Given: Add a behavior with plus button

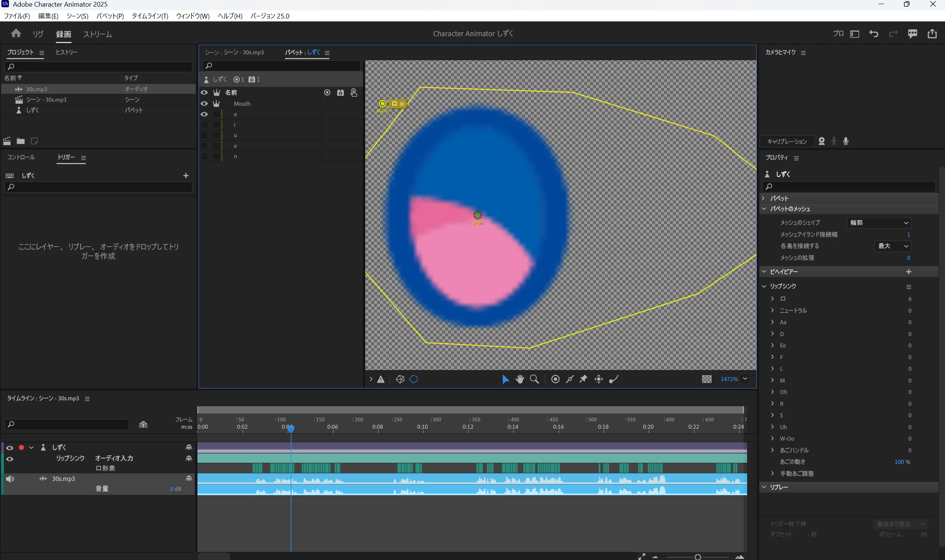Looking at the screenshot, I should [908, 272].
